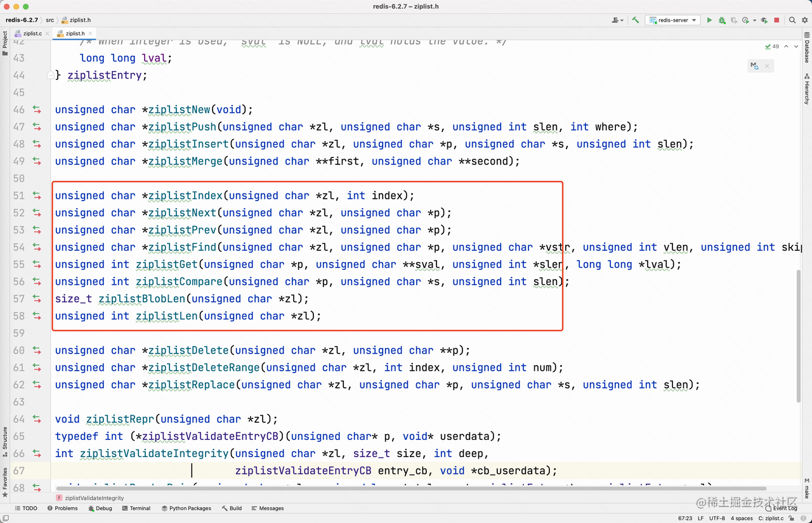This screenshot has width=812, height=523.
Task: Click gutter navigation icon on line 54
Action: click(x=37, y=247)
